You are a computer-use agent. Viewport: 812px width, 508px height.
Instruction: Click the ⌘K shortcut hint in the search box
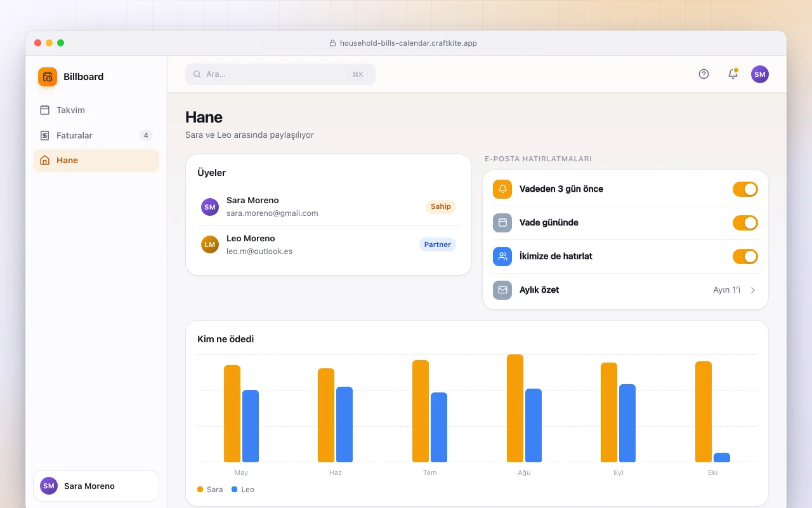[358, 74]
